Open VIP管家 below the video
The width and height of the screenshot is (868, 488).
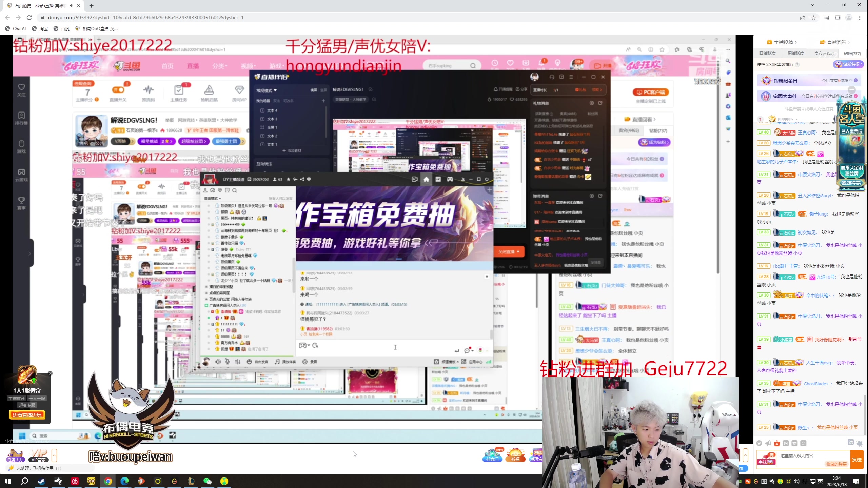39,456
